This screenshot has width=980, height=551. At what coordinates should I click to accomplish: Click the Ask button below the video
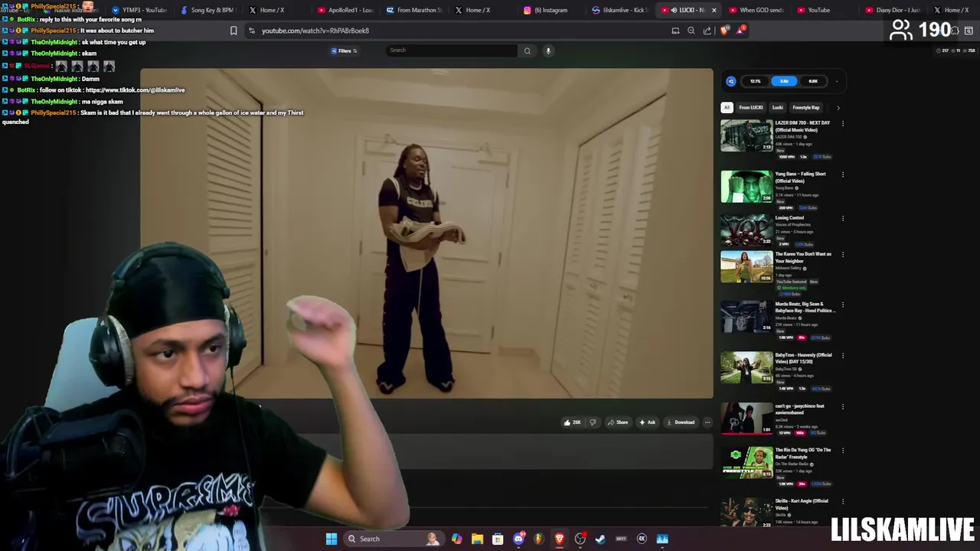pos(647,422)
